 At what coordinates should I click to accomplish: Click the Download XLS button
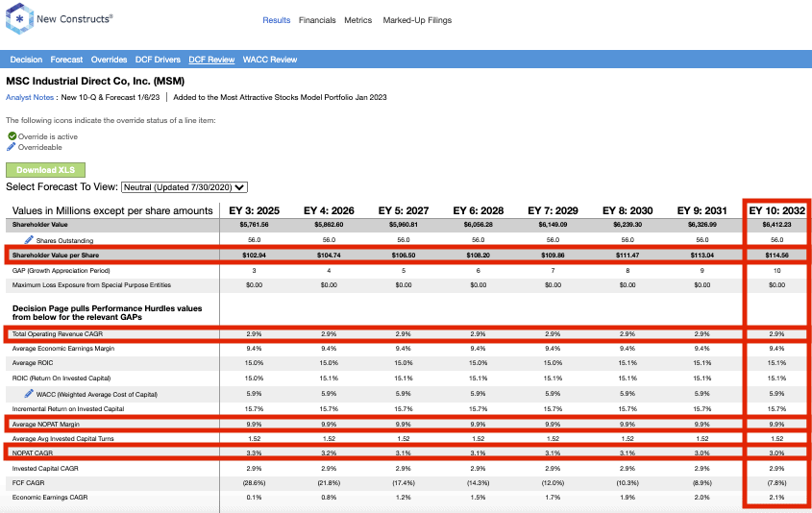pos(45,170)
